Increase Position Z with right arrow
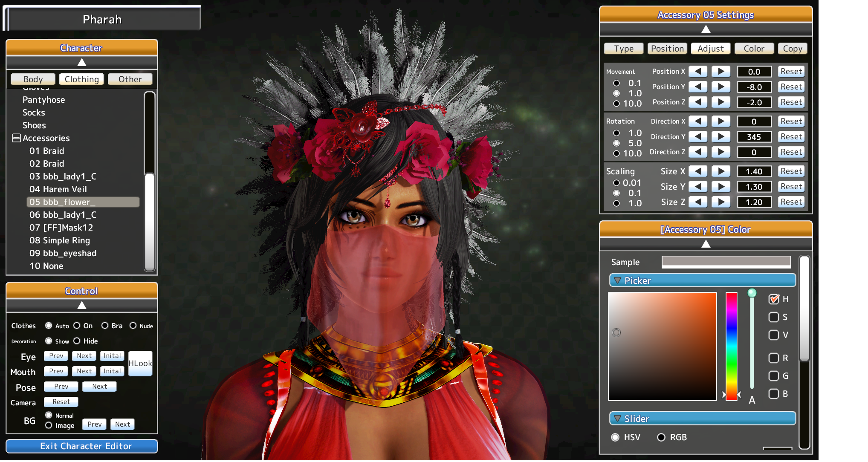Viewport: 868px width, 462px height. click(721, 102)
